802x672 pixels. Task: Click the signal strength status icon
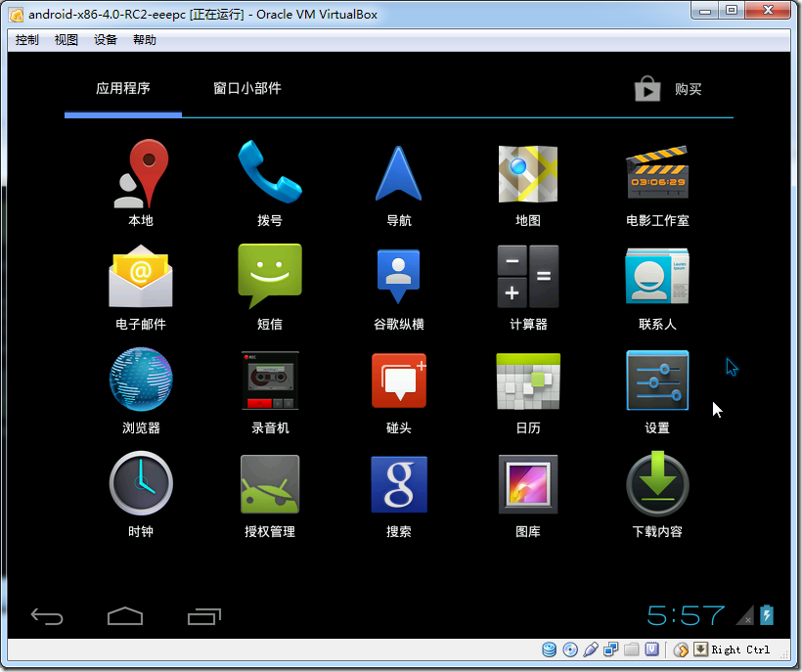tap(744, 615)
